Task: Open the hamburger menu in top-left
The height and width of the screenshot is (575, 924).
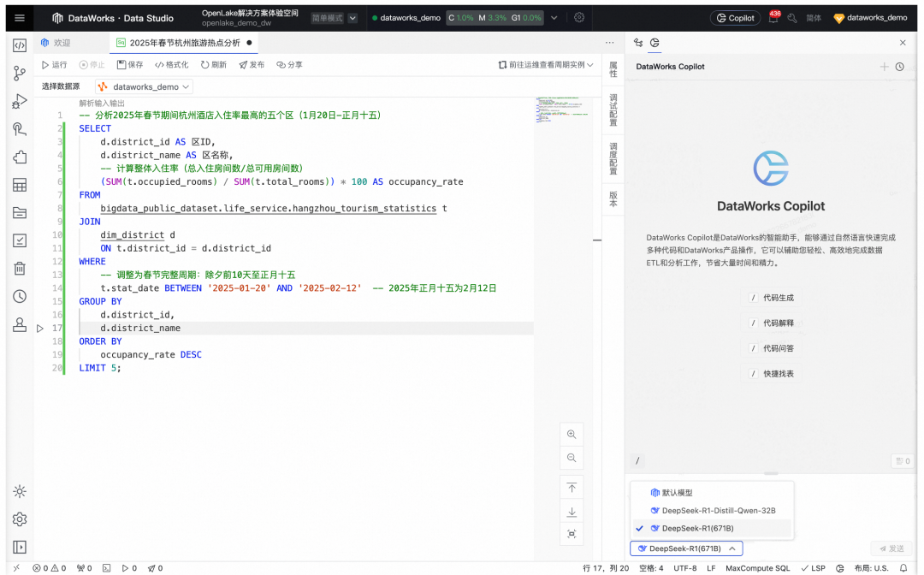Action: [20, 18]
